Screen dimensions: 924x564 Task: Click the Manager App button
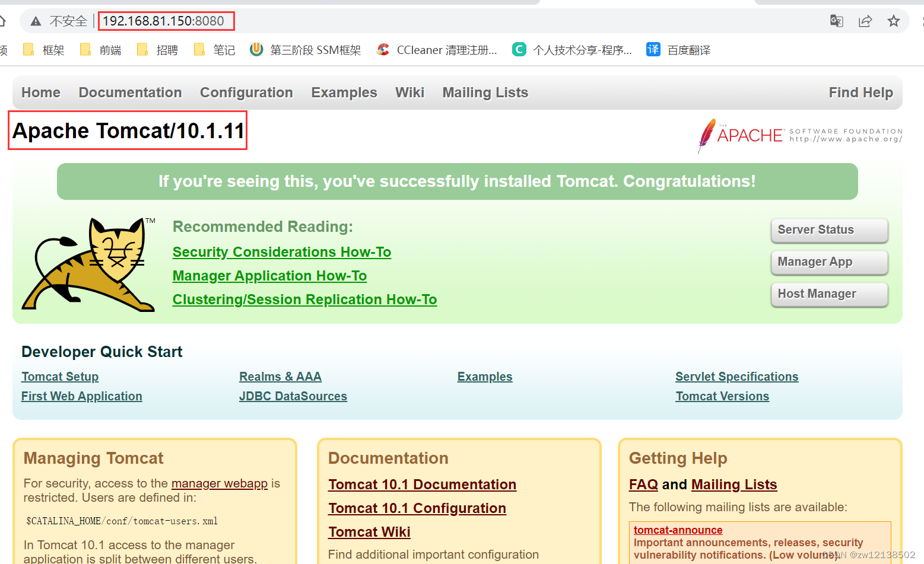point(828,262)
